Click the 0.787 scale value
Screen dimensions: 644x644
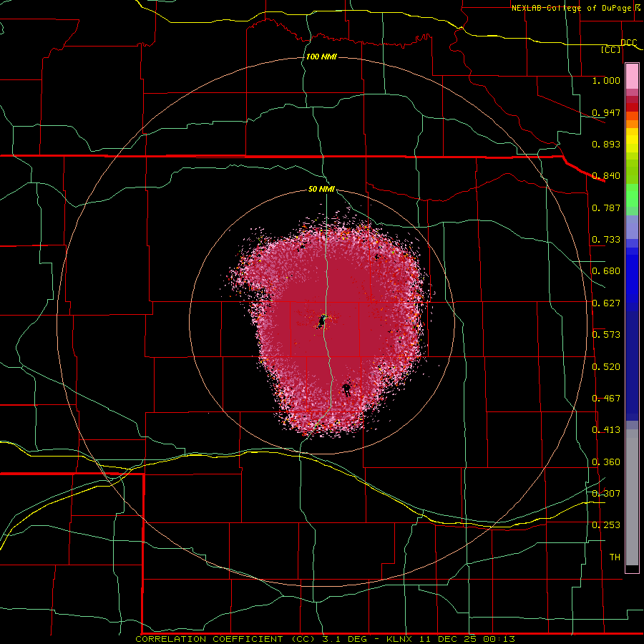tap(606, 208)
